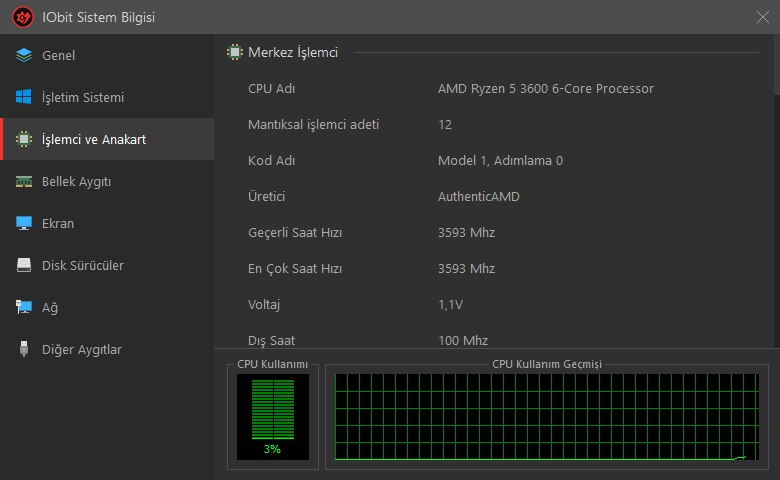Click the Merkez İşlemci header chip icon
The height and width of the screenshot is (480, 780).
point(234,52)
